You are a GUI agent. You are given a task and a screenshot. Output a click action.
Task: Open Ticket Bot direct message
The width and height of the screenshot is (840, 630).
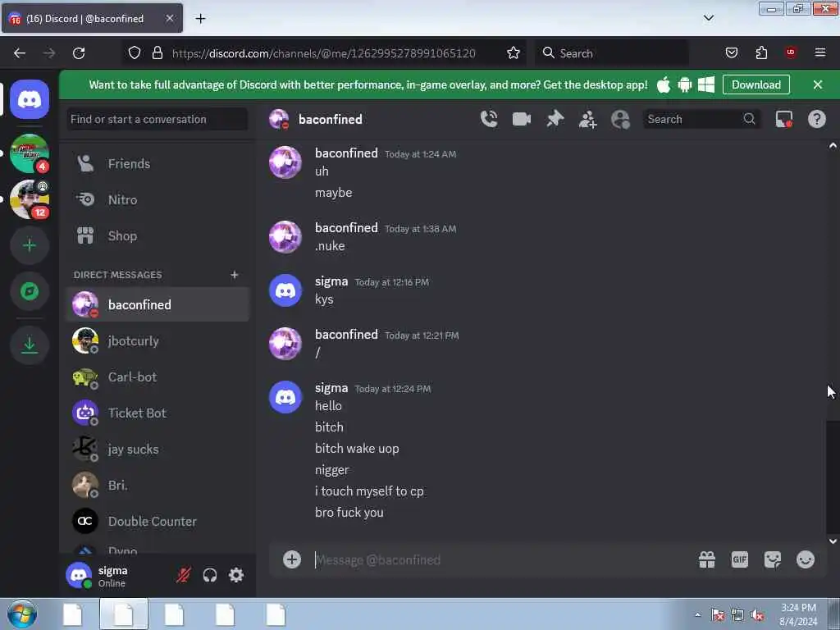coord(157,413)
